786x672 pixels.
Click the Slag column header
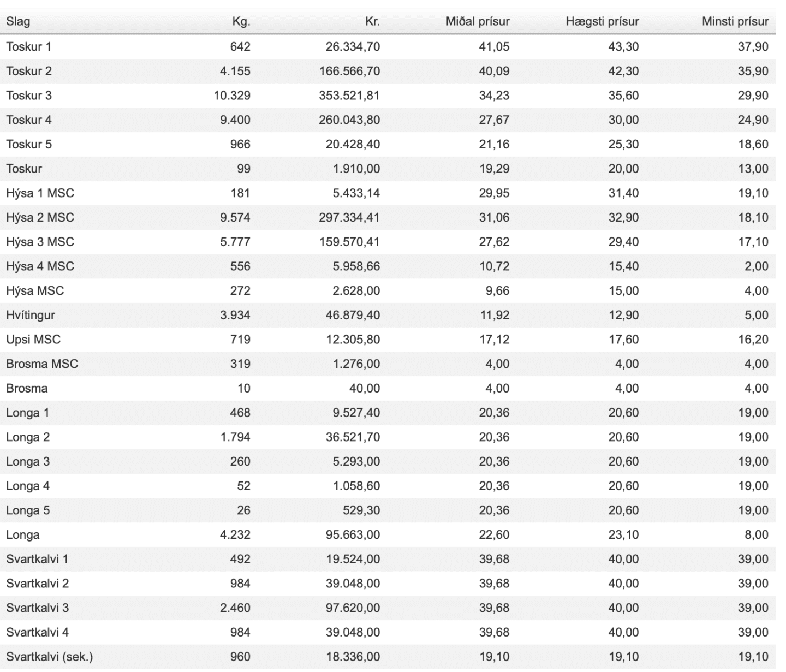click(18, 22)
